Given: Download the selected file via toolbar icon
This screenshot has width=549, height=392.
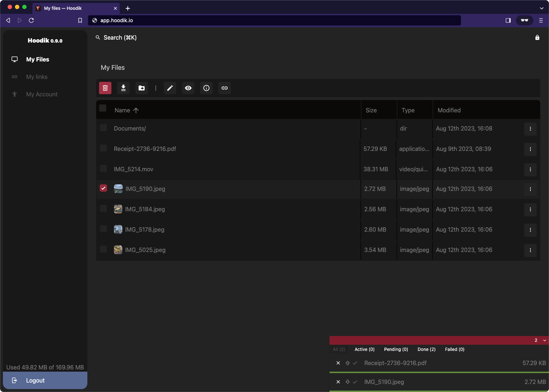Looking at the screenshot, I should 123,88.
